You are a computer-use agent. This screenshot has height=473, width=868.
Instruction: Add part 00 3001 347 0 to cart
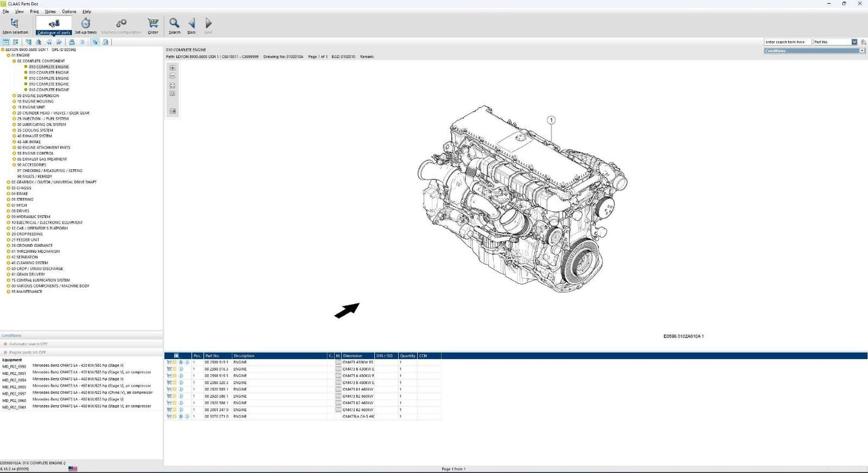point(169,409)
